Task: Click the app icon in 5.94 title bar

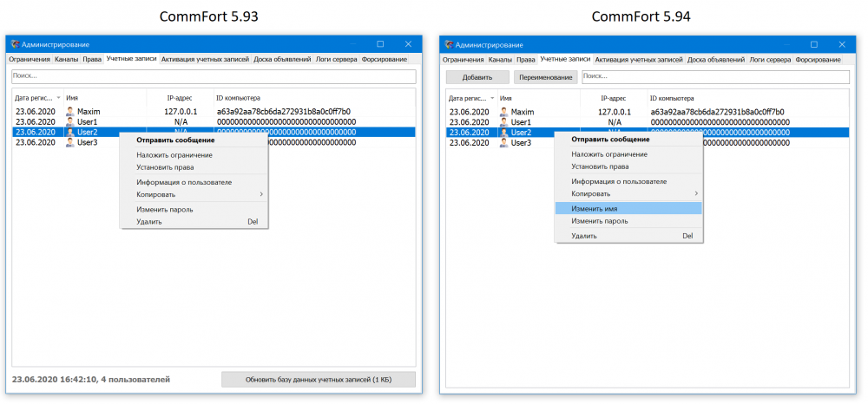Action: click(x=448, y=44)
